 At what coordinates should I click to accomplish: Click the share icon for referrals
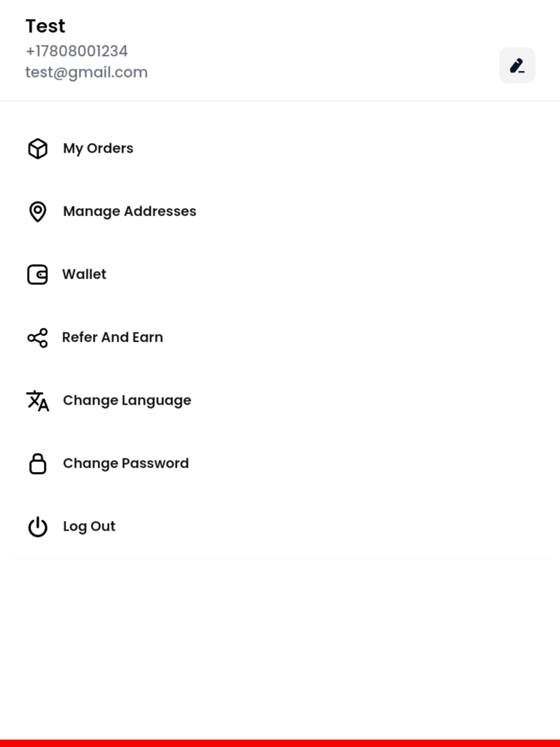tap(37, 338)
